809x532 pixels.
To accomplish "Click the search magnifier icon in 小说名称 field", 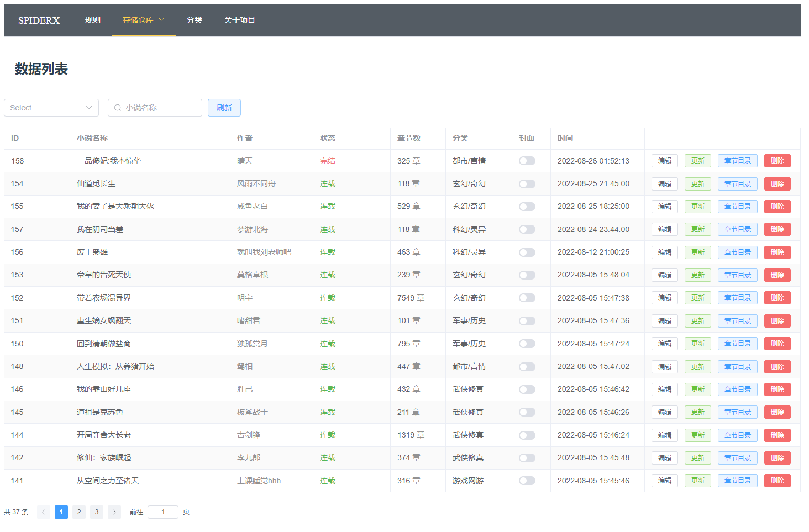I will pyautogui.click(x=118, y=108).
